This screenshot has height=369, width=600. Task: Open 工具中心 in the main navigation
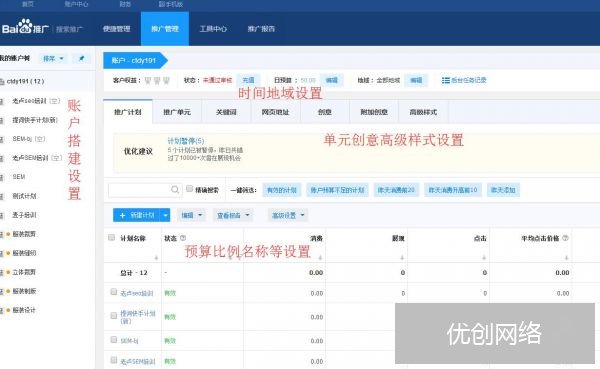point(213,29)
